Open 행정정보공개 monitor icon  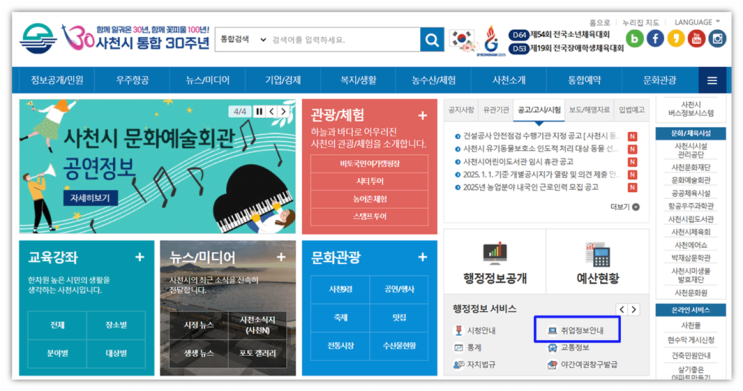pos(495,253)
